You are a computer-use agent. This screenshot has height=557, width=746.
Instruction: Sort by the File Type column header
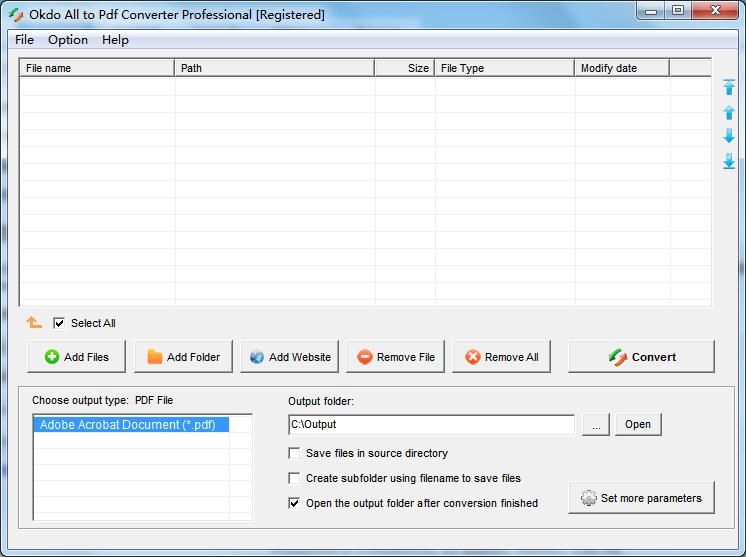pyautogui.click(x=504, y=68)
